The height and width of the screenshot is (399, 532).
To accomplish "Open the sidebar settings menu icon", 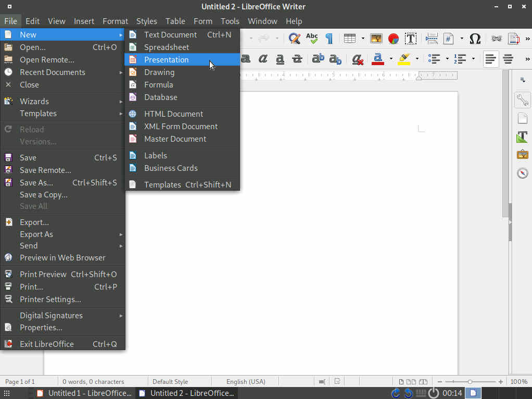I will 523,80.
